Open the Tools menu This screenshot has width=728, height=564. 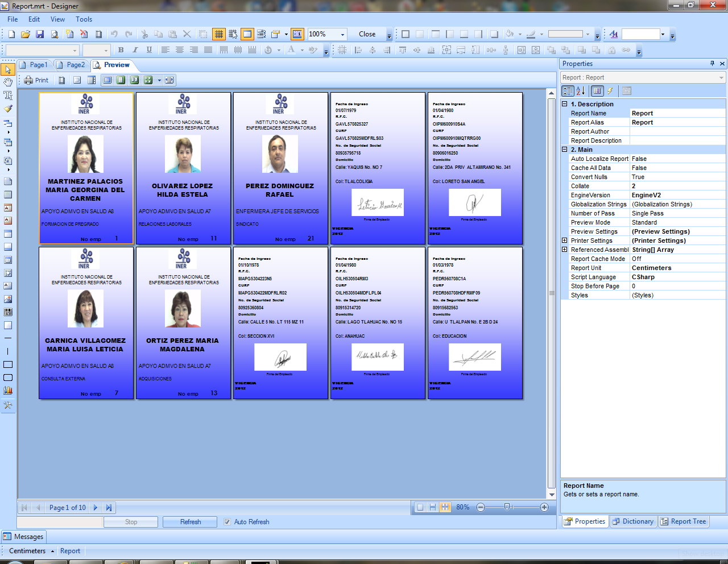pyautogui.click(x=84, y=19)
